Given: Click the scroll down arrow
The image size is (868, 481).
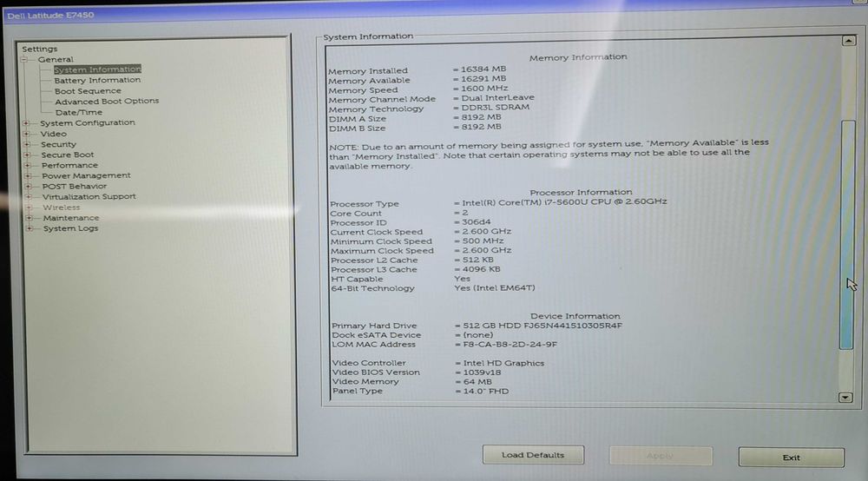Looking at the screenshot, I should point(845,398).
